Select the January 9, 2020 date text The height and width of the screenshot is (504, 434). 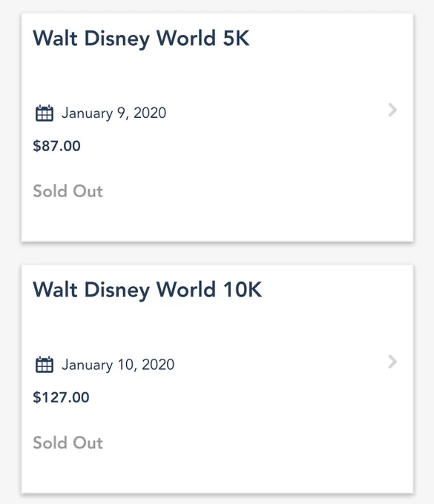[x=114, y=113]
